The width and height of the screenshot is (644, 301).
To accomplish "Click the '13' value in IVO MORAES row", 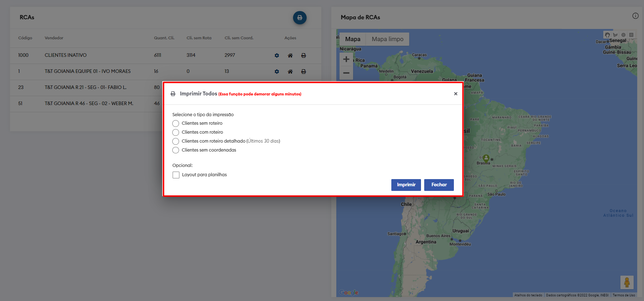I will pyautogui.click(x=227, y=71).
